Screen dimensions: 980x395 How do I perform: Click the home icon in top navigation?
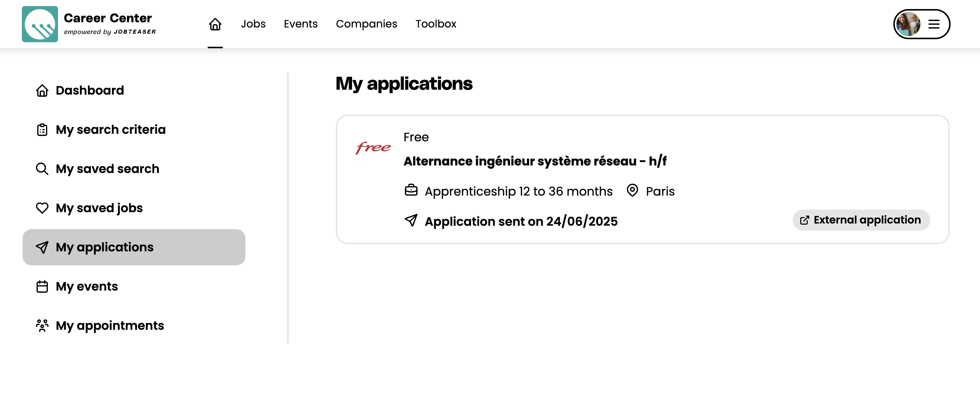point(215,24)
